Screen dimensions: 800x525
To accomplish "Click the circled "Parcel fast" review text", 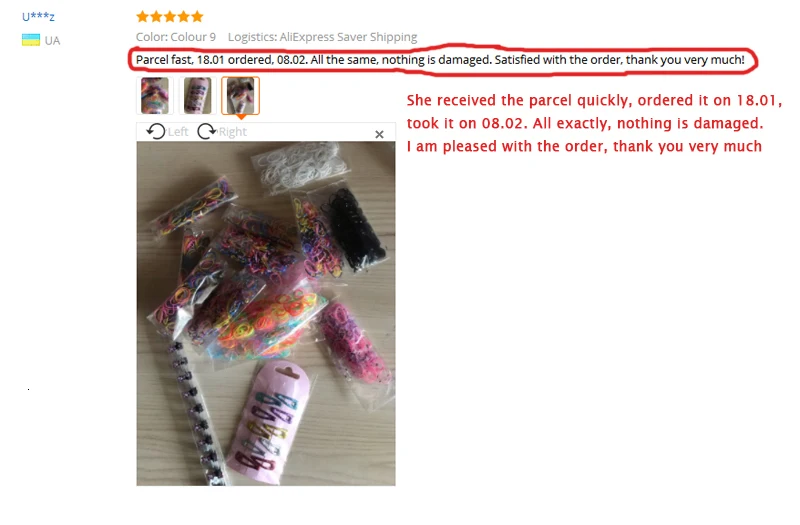I will pyautogui.click(x=440, y=60).
